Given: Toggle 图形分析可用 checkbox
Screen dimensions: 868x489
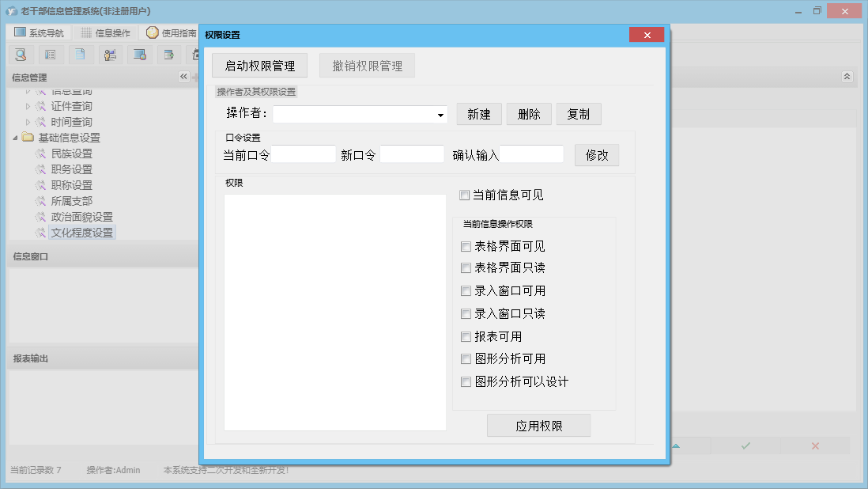Looking at the screenshot, I should coord(466,359).
